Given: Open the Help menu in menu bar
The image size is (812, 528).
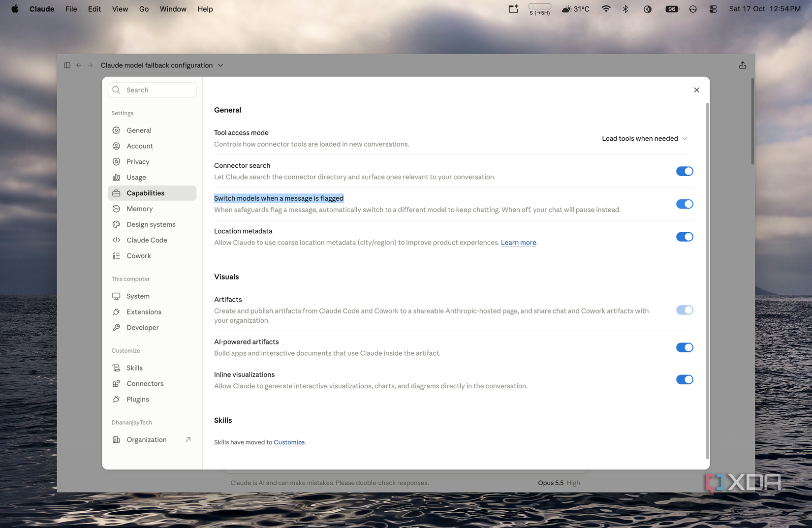Looking at the screenshot, I should point(205,9).
